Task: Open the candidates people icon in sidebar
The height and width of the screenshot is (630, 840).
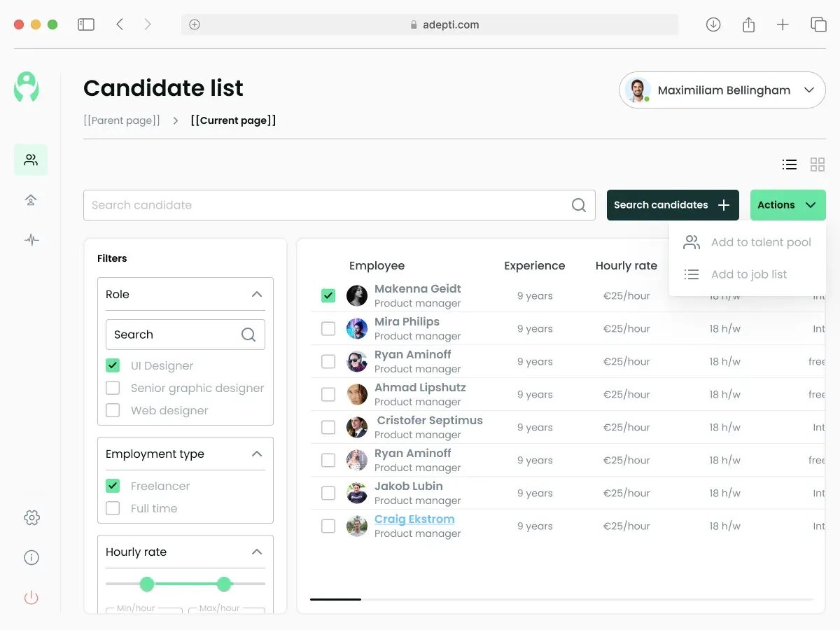Action: [x=31, y=160]
